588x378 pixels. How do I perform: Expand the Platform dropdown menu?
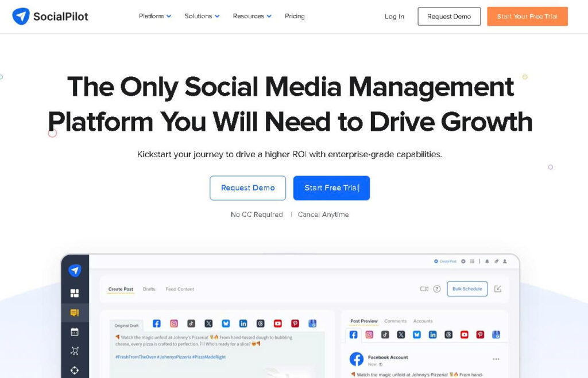[x=155, y=16]
